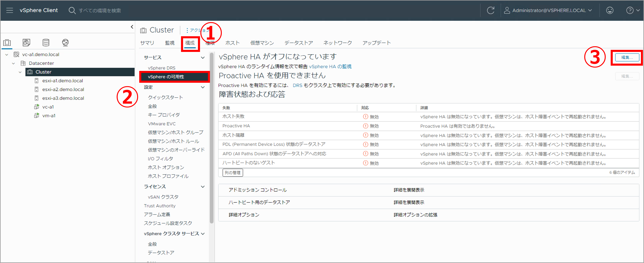Click the vCenter server icon for vc-a1.demo.local
The width and height of the screenshot is (644, 263).
[17, 54]
